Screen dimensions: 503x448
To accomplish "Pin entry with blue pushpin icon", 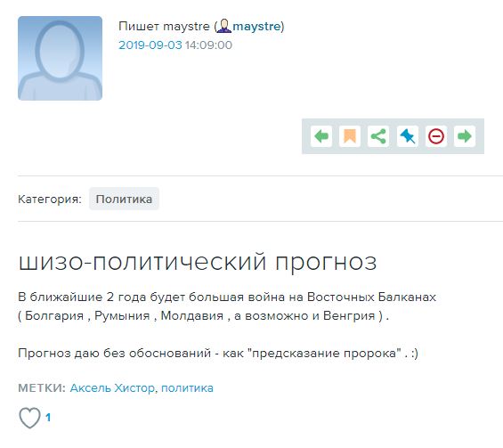I will coord(408,136).
